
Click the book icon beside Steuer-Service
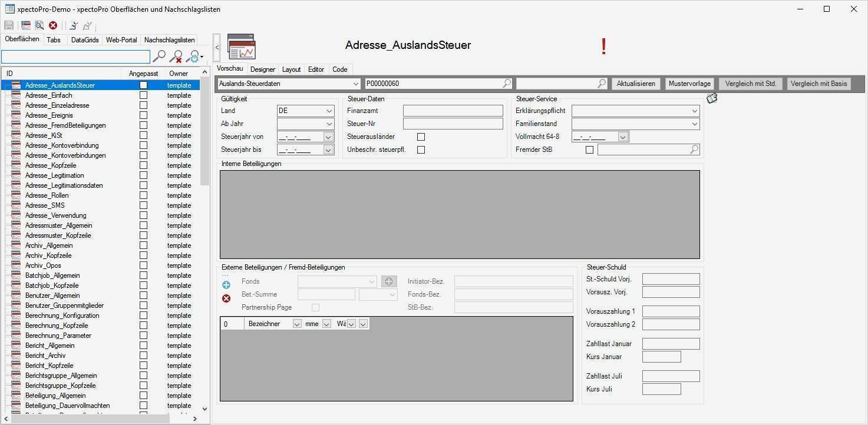coord(712,98)
